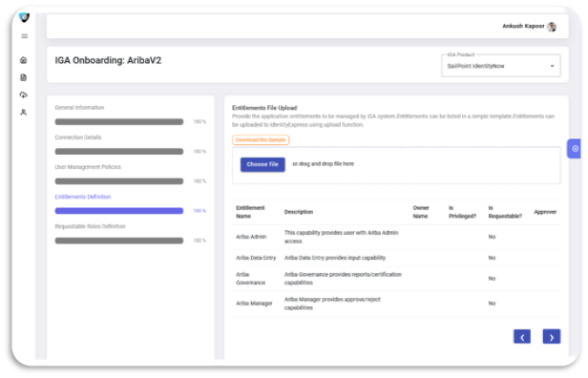
Task: Click the Requestable Roles Definition progress bar
Action: pos(119,241)
